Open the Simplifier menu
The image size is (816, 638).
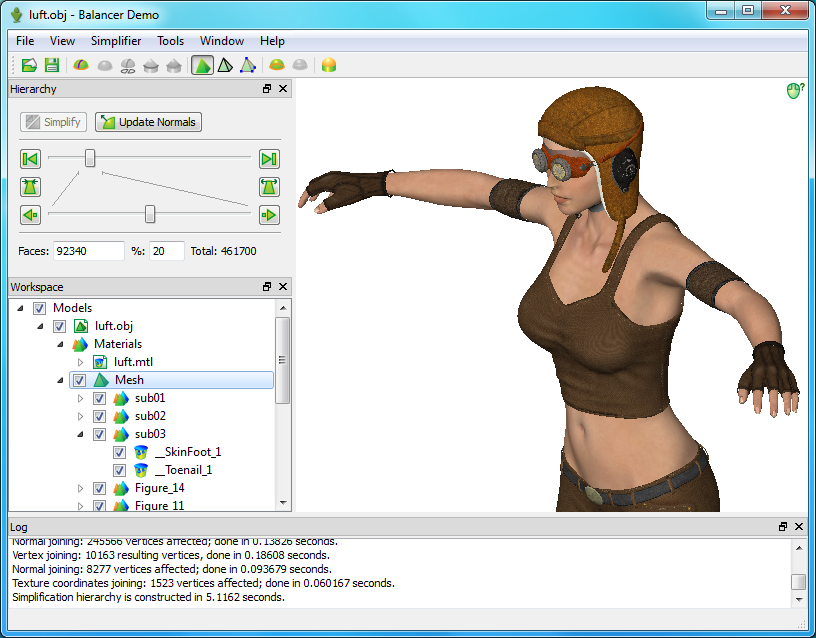(115, 41)
